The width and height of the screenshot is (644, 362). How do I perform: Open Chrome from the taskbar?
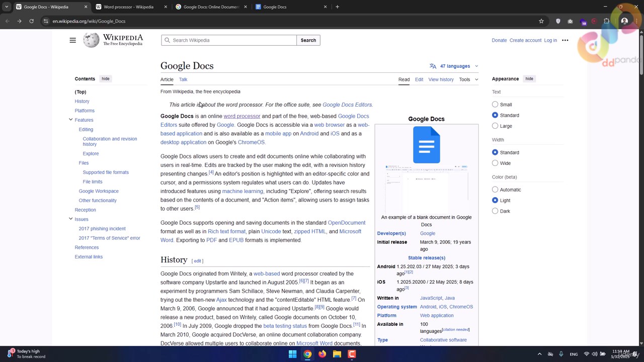click(x=307, y=354)
